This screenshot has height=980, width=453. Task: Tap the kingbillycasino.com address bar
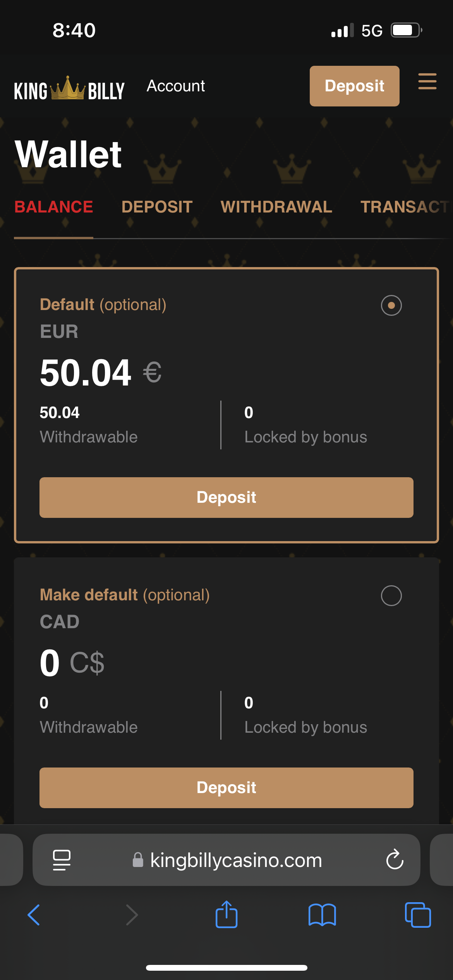pos(235,860)
